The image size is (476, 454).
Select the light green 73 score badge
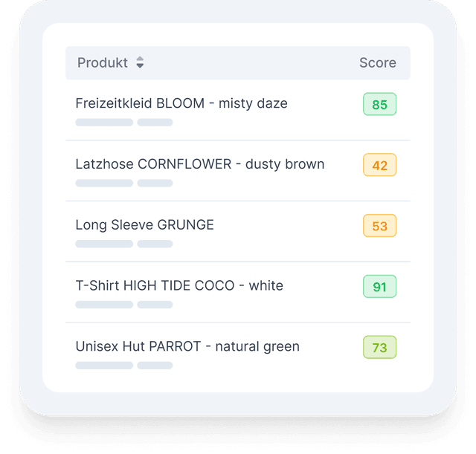(380, 347)
